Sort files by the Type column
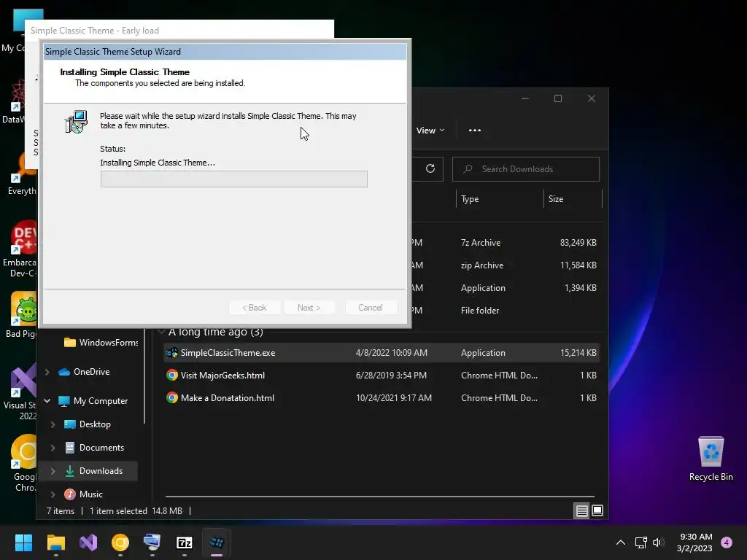This screenshot has width=747, height=560. click(500, 198)
